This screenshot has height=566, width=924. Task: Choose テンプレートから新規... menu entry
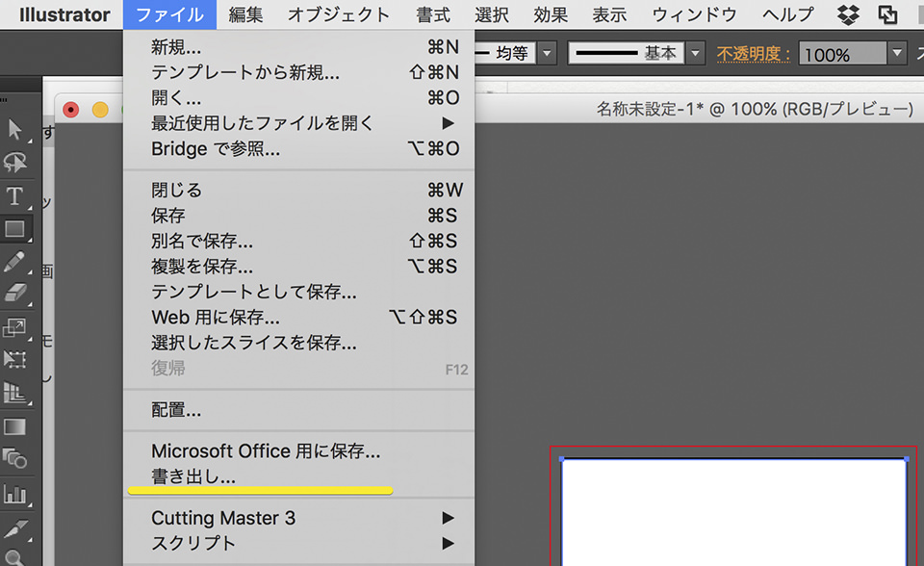click(298, 72)
